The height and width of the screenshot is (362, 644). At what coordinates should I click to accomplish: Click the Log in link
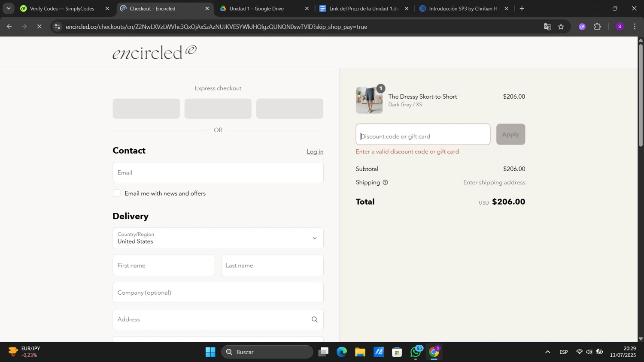pos(315,151)
